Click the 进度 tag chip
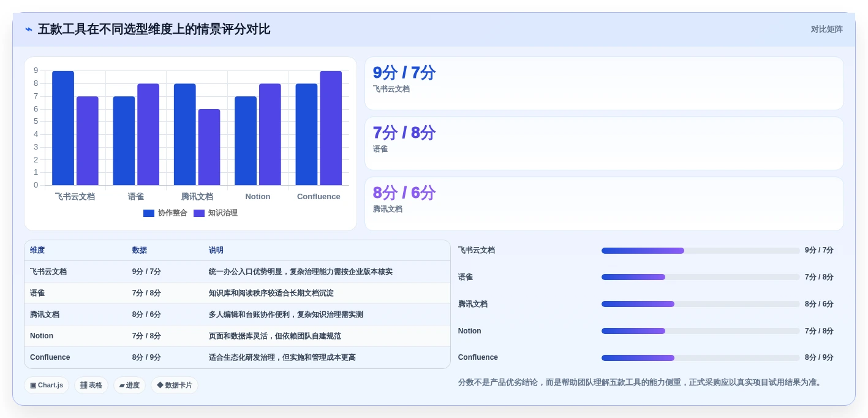 point(129,386)
